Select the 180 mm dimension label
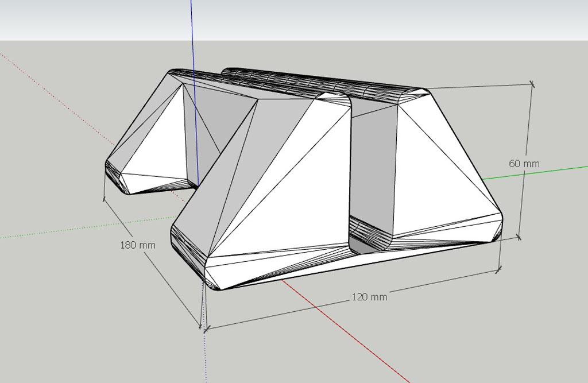 (138, 245)
